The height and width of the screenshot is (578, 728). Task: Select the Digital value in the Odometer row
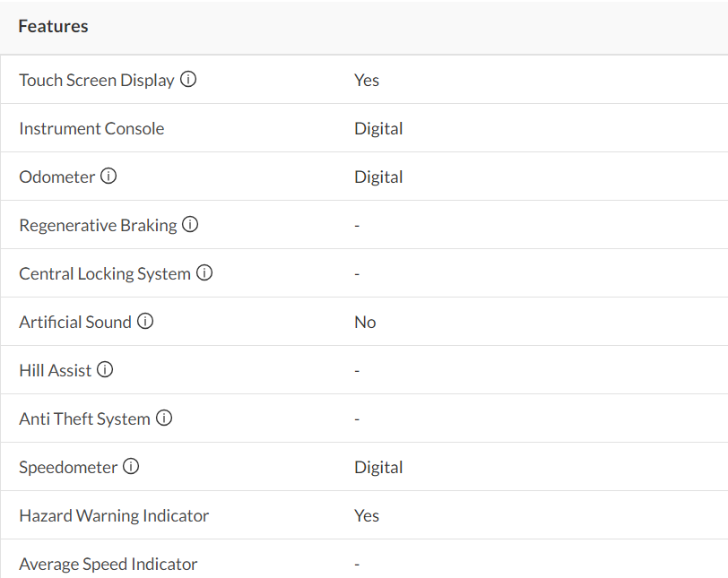pyautogui.click(x=378, y=177)
